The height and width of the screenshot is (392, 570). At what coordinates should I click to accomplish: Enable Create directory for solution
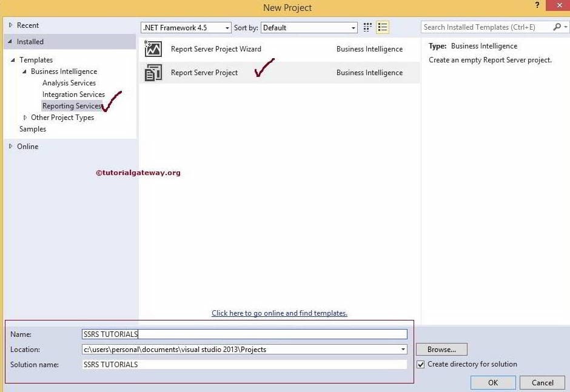pyautogui.click(x=420, y=364)
